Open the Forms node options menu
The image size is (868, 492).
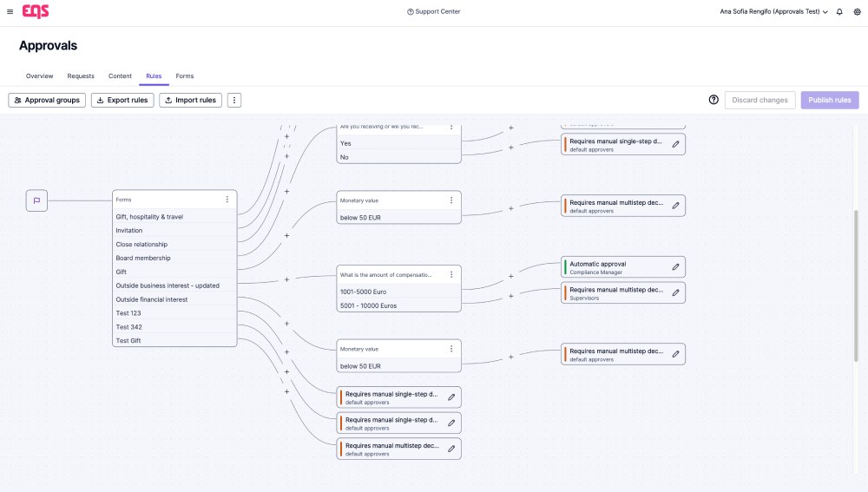227,200
